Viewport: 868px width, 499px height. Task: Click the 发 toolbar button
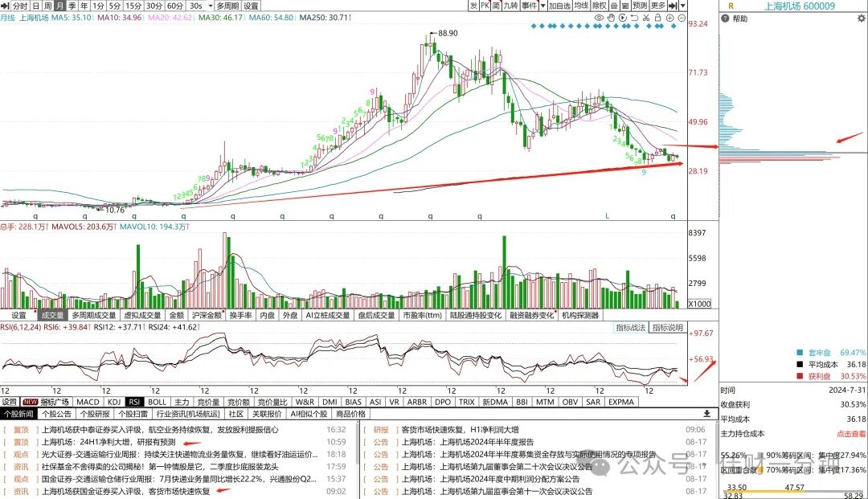tap(473, 6)
